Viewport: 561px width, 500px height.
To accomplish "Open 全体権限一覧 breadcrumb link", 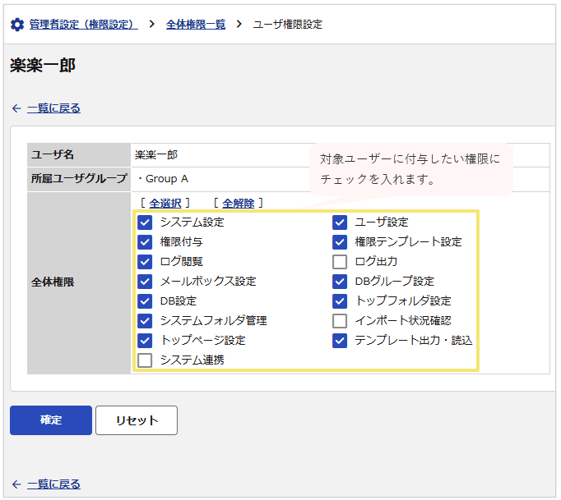I will (196, 25).
